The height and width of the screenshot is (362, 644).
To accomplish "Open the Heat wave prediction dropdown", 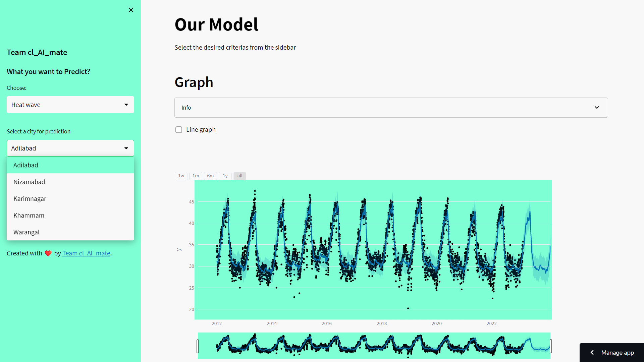I will 70,105.
